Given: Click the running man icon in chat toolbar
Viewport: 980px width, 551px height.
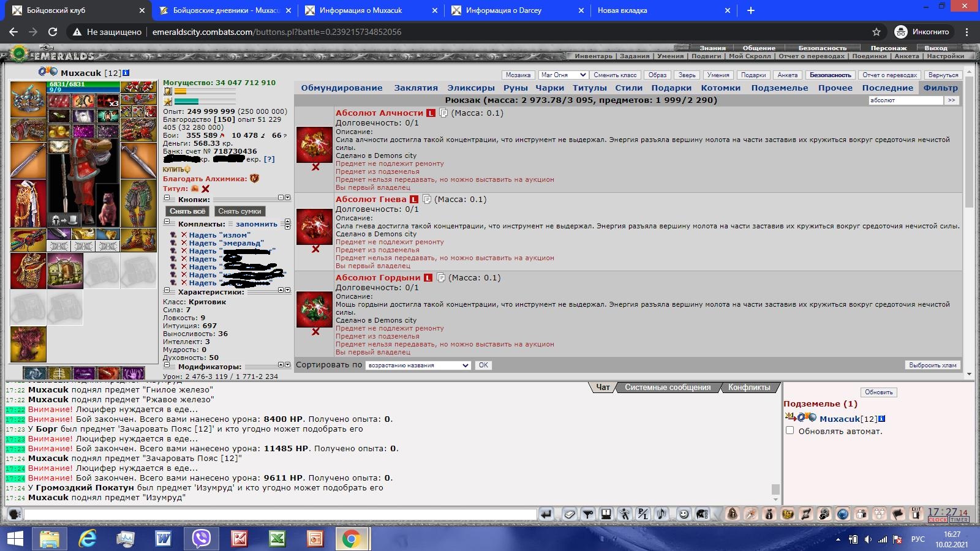Looking at the screenshot, I should tap(624, 514).
